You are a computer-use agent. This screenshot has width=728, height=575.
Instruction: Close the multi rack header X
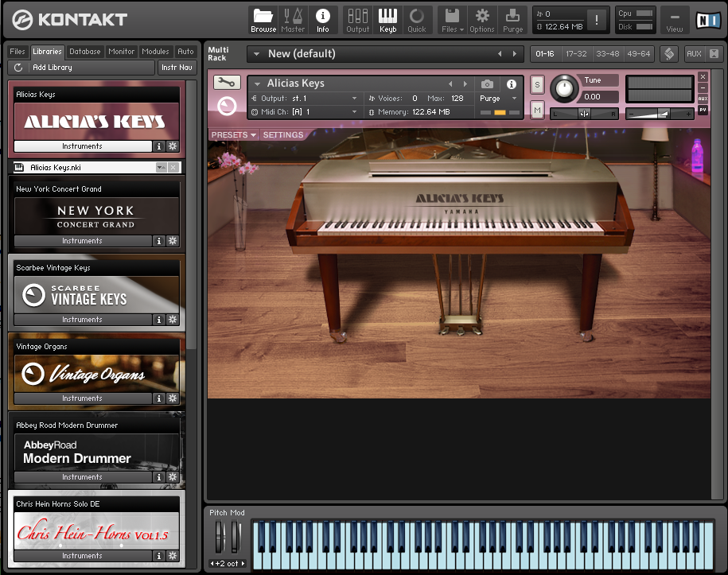pos(714,54)
